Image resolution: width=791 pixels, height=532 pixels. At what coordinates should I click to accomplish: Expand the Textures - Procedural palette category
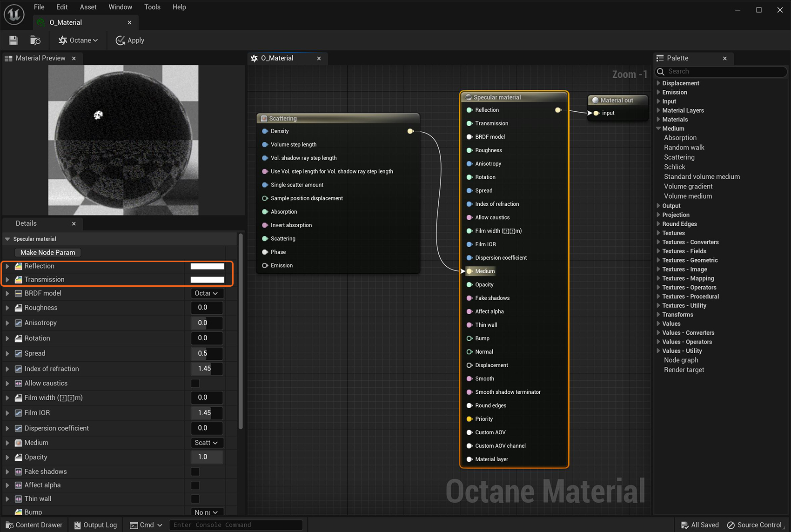[x=658, y=296]
